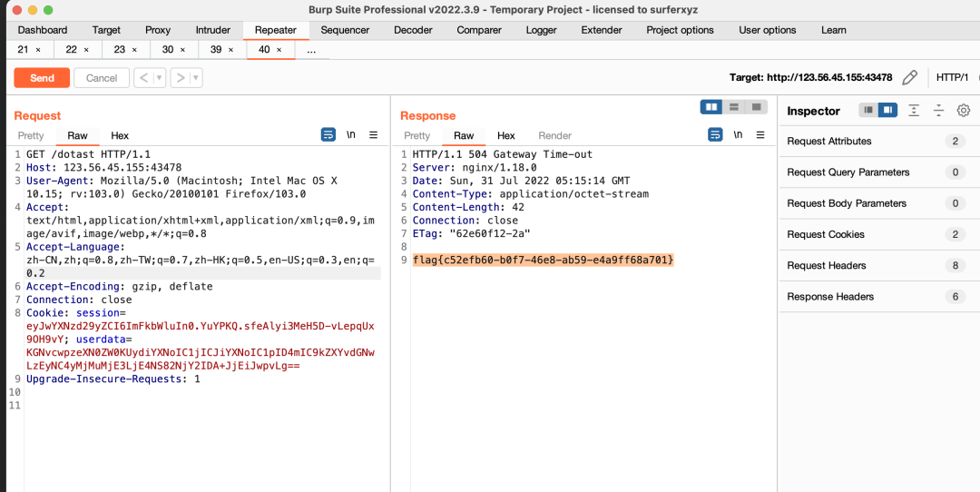Edit target with the pencil icon

click(x=910, y=77)
